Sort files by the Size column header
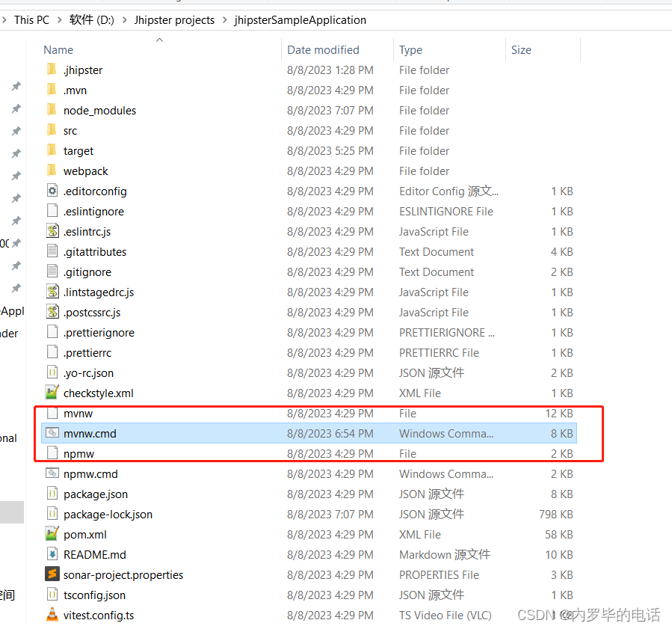Screen dimensions: 672x629 [x=521, y=49]
